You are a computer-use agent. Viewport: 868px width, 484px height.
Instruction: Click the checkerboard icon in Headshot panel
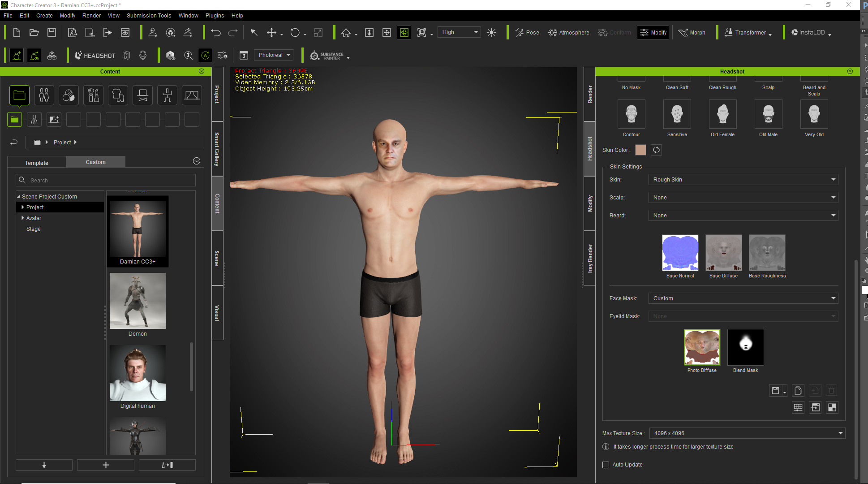pos(832,407)
